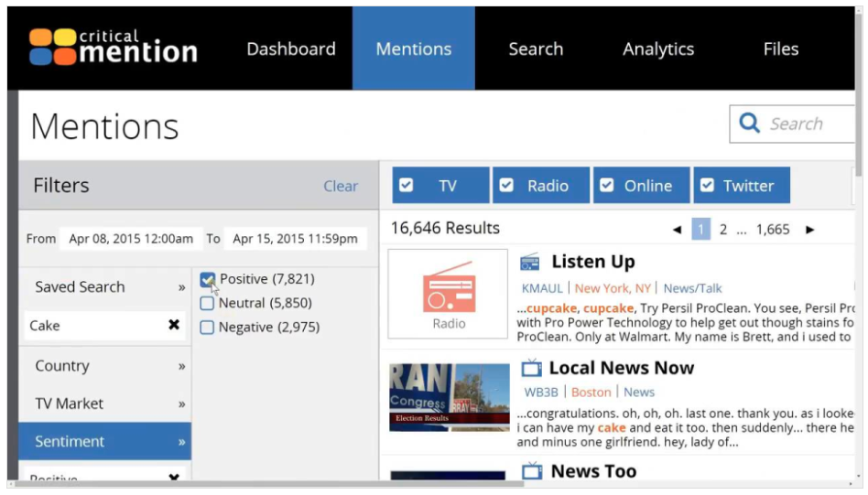This screenshot has height=495, width=868.
Task: Click the Boston location link
Action: [591, 393]
